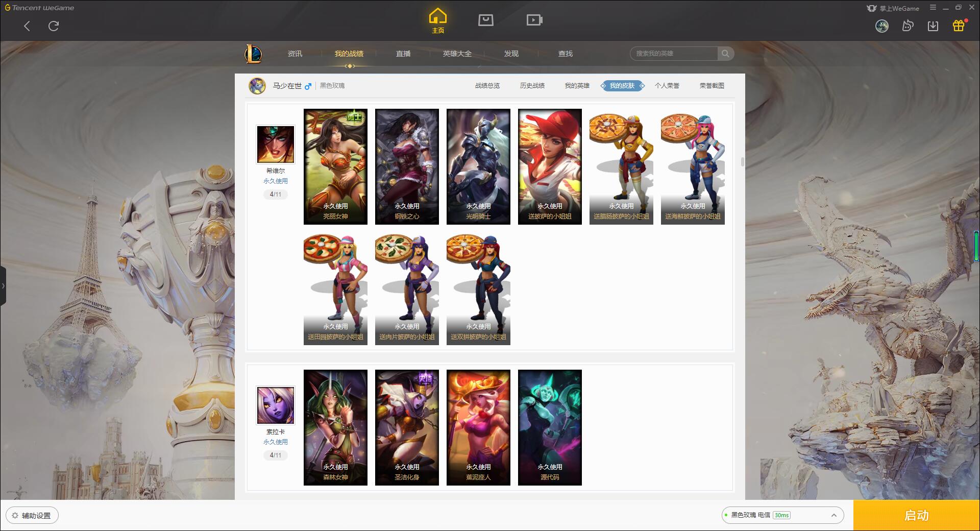Switch to 荣誉截图 sub-tab
The image size is (980, 531).
pos(712,86)
